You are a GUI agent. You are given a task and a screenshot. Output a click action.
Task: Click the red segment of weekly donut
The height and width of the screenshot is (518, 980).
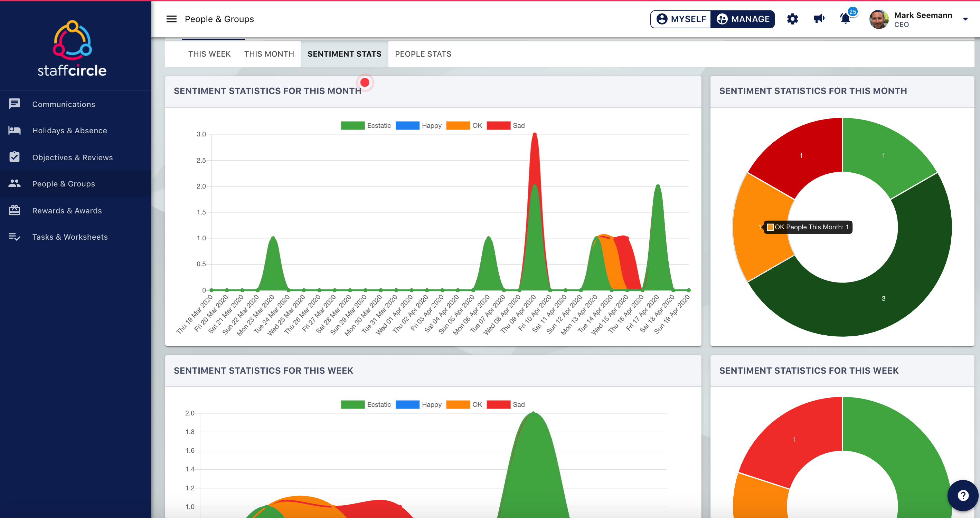pos(794,439)
